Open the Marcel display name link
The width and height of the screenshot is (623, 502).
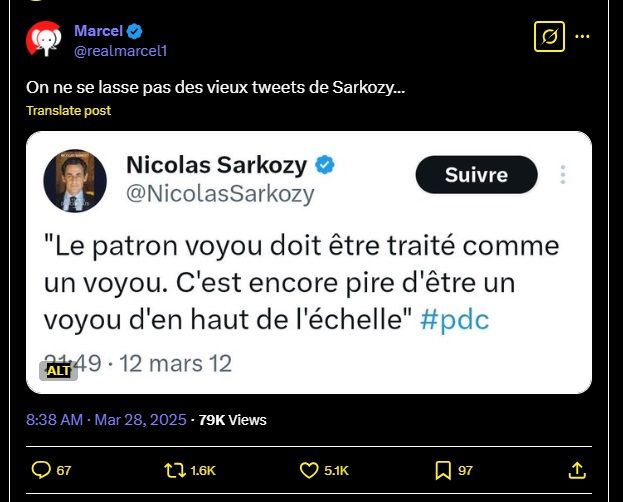pos(98,30)
